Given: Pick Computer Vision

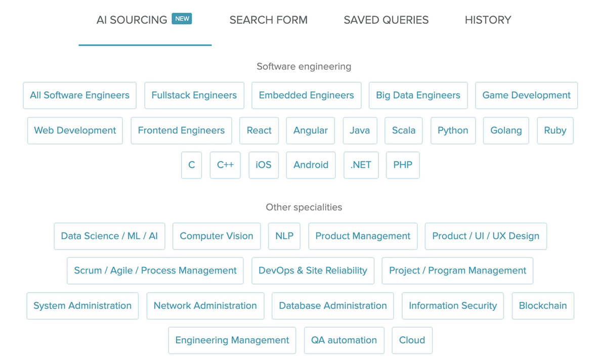Looking at the screenshot, I should (x=217, y=236).
